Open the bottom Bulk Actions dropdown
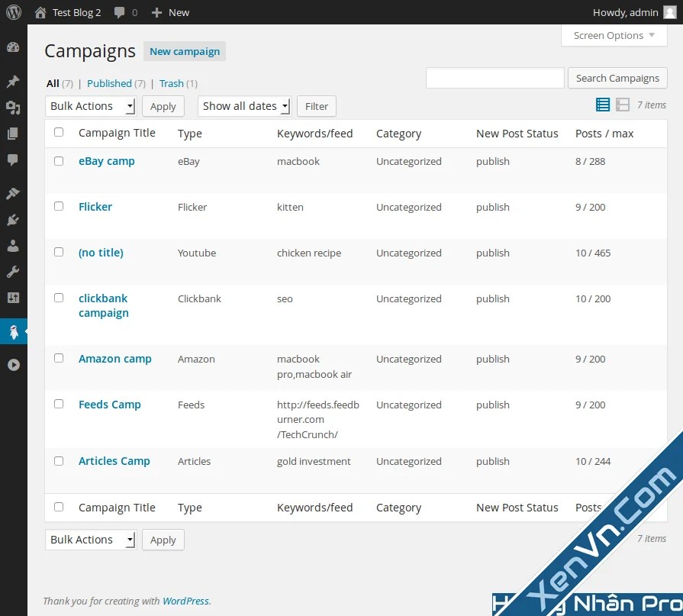This screenshot has height=616, width=683. (91, 540)
